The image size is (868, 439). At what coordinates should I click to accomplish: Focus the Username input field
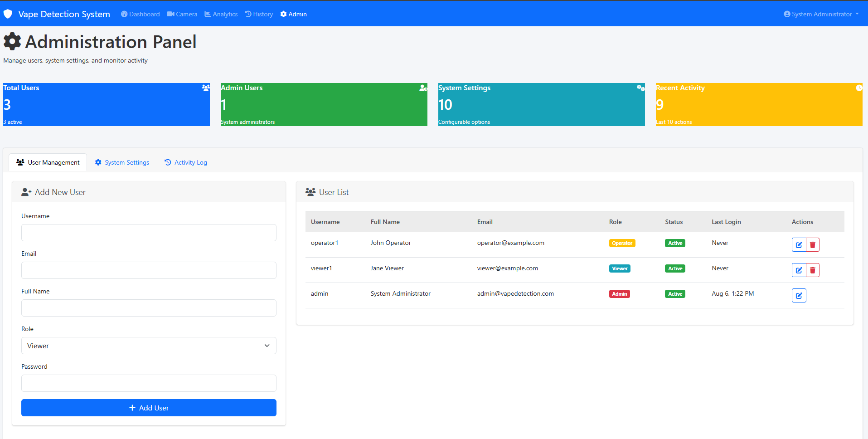click(x=149, y=233)
